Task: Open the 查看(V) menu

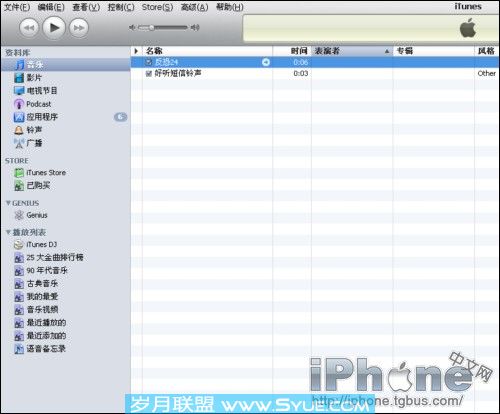Action: [86, 7]
